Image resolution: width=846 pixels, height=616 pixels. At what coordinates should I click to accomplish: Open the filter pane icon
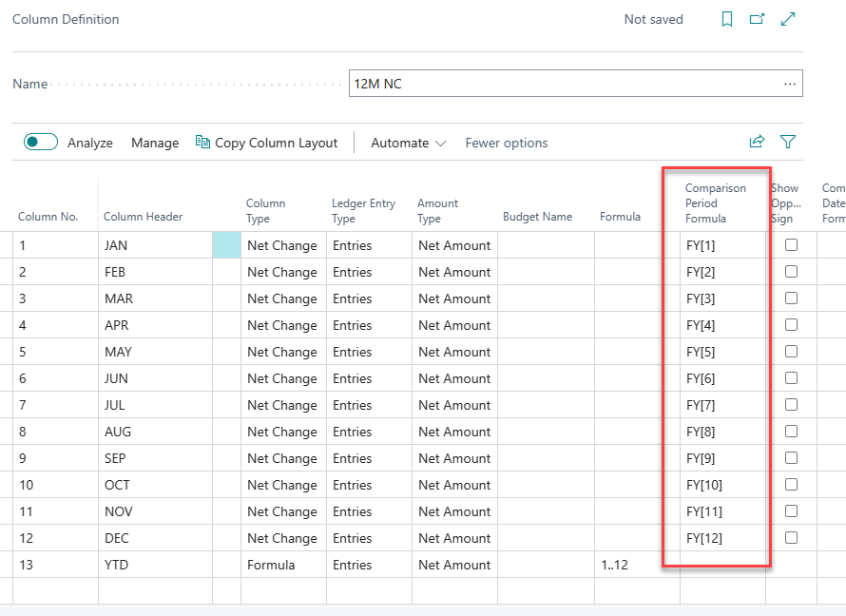(788, 142)
